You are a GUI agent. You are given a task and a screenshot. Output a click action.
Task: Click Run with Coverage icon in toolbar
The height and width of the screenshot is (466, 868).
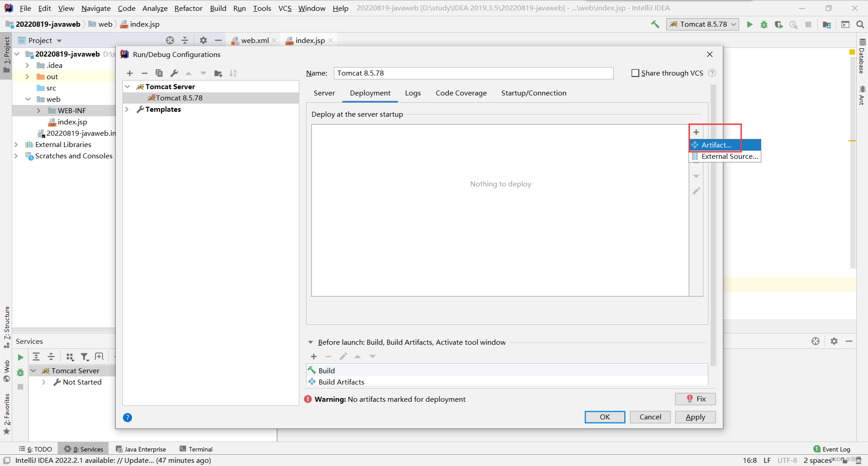(778, 24)
